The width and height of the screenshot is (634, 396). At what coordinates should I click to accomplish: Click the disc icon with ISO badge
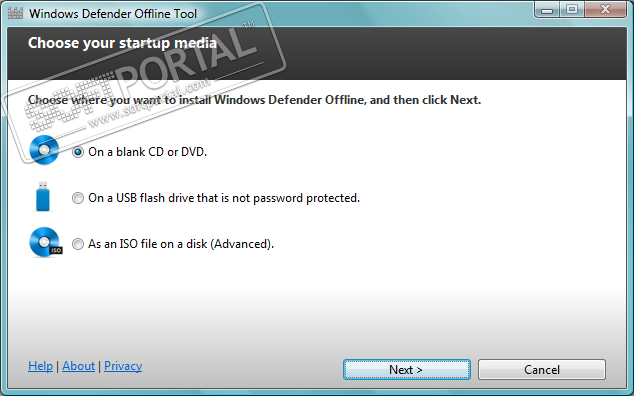click(45, 242)
